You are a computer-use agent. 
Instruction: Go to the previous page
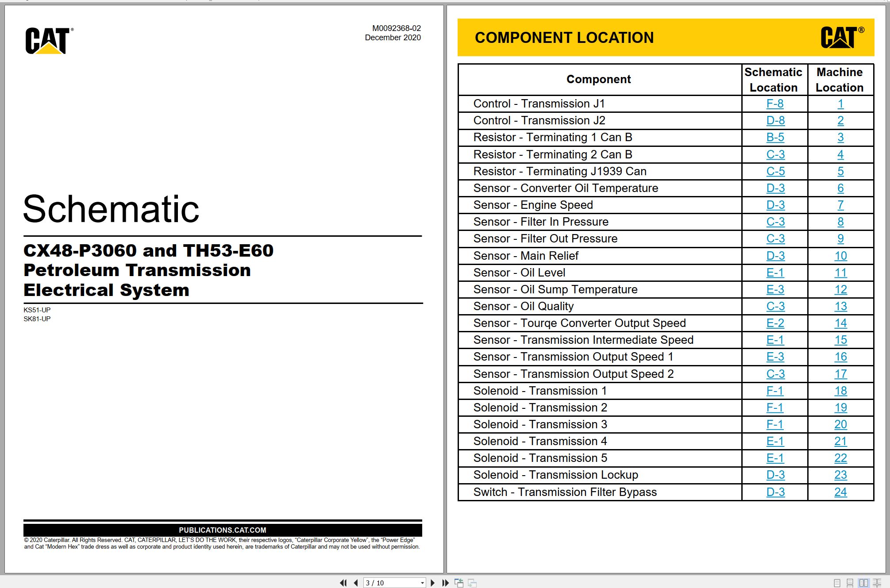tap(356, 583)
